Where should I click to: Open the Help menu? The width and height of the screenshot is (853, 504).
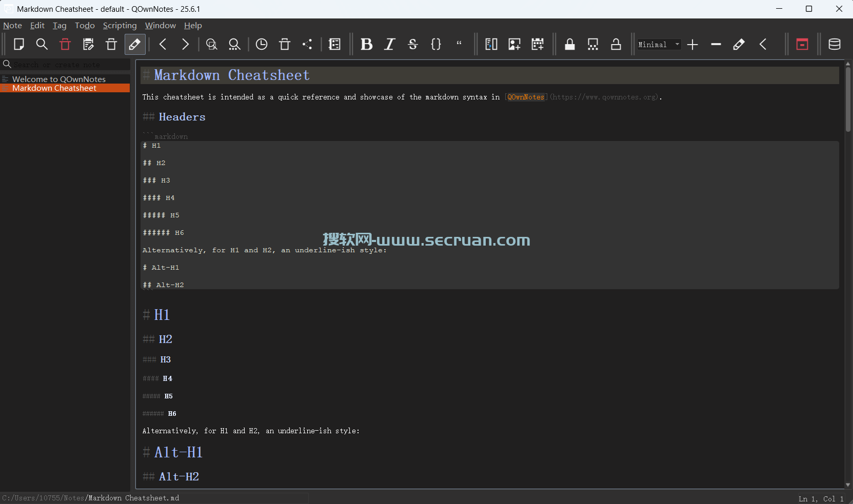(x=193, y=26)
